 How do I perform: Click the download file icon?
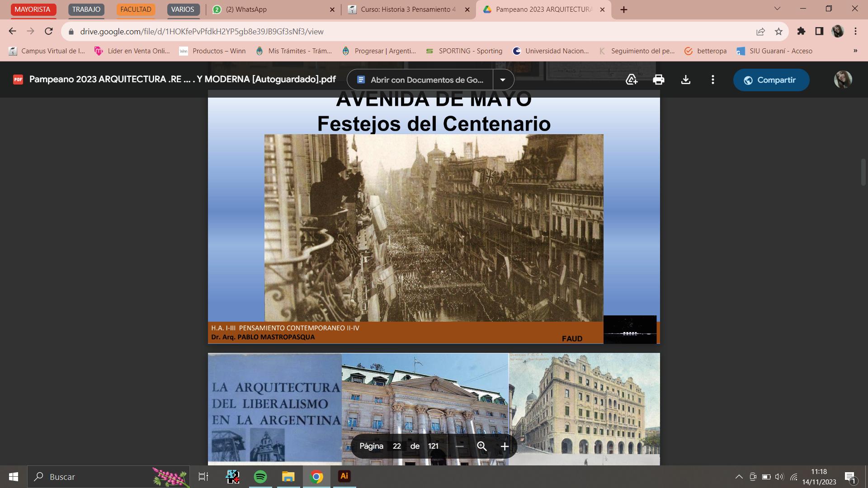click(x=685, y=80)
